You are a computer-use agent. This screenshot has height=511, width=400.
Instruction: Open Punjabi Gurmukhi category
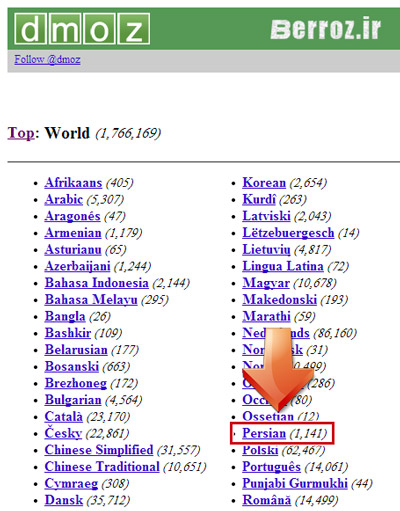(295, 483)
